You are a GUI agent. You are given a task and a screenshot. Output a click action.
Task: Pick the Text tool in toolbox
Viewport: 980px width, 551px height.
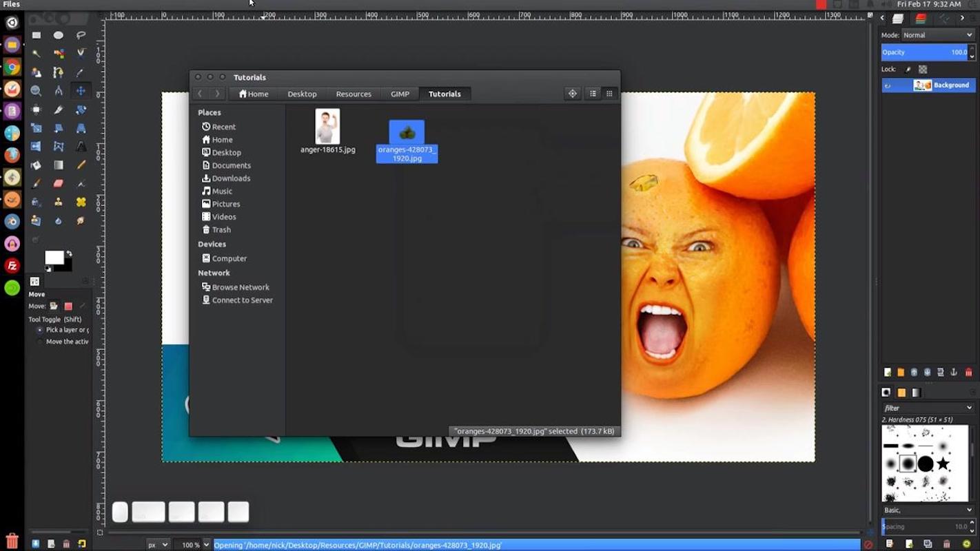pyautogui.click(x=81, y=147)
